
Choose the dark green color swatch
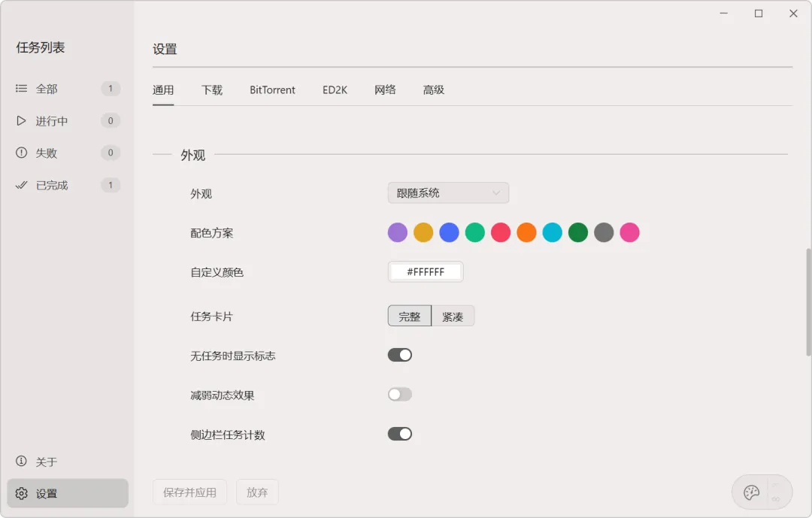pyautogui.click(x=578, y=232)
